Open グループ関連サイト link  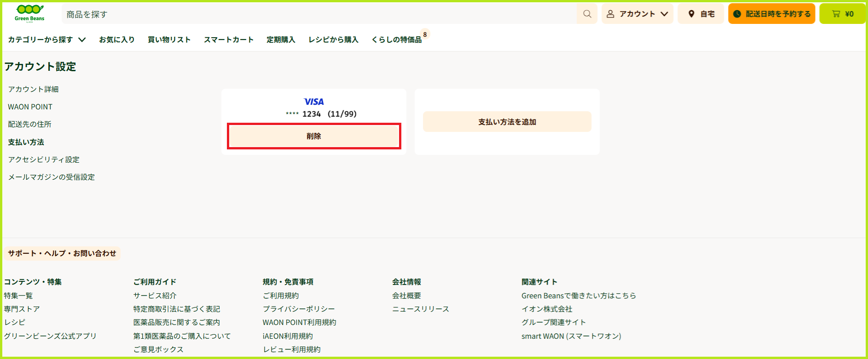(554, 322)
